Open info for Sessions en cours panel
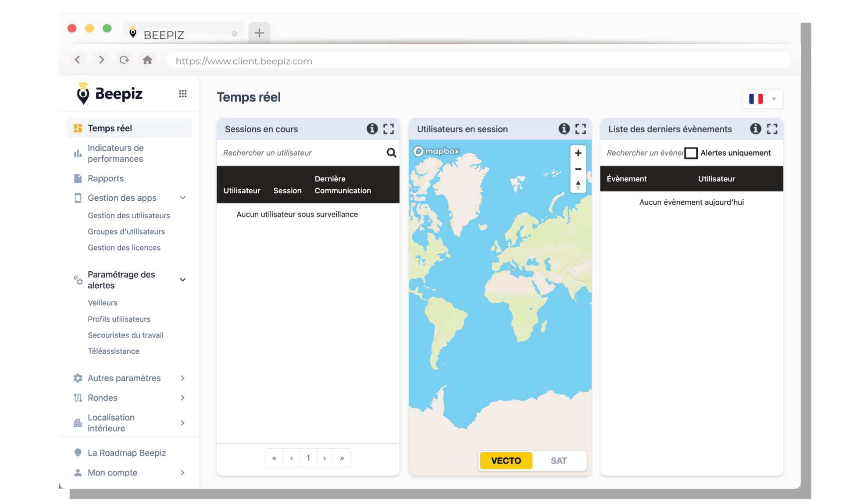Screen dimensions: 842x504 click(x=372, y=129)
